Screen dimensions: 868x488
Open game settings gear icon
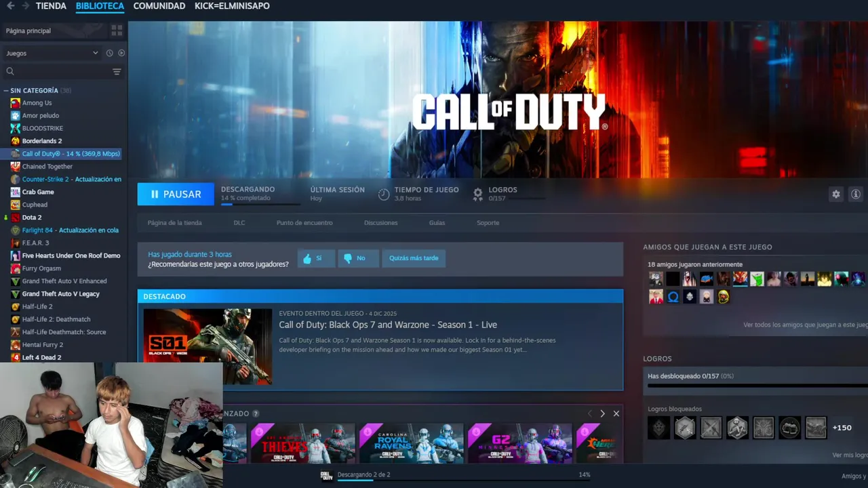tap(836, 194)
